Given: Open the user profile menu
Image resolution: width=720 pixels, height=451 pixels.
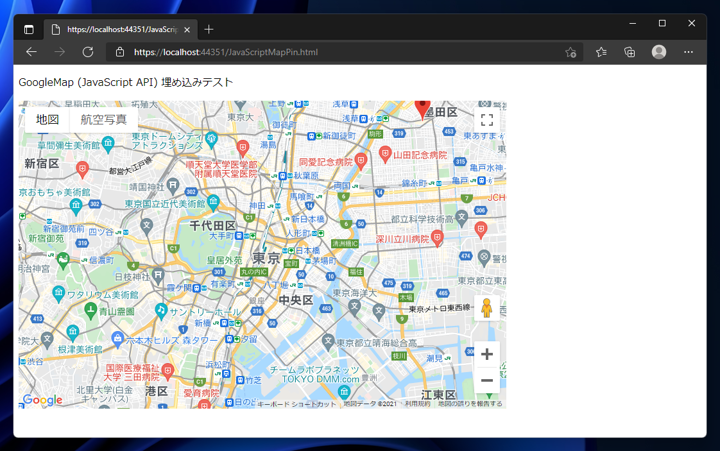Looking at the screenshot, I should point(659,52).
